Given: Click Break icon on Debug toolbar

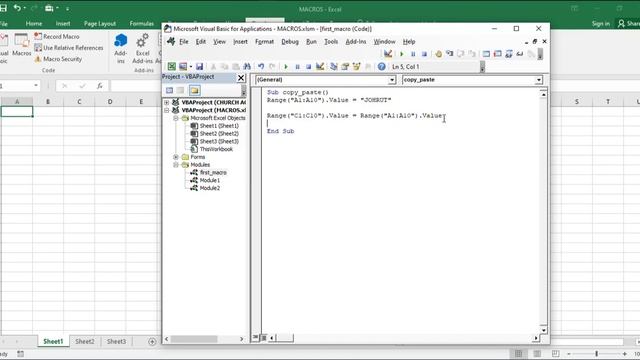Looking at the screenshot, I should tap(413, 54).
